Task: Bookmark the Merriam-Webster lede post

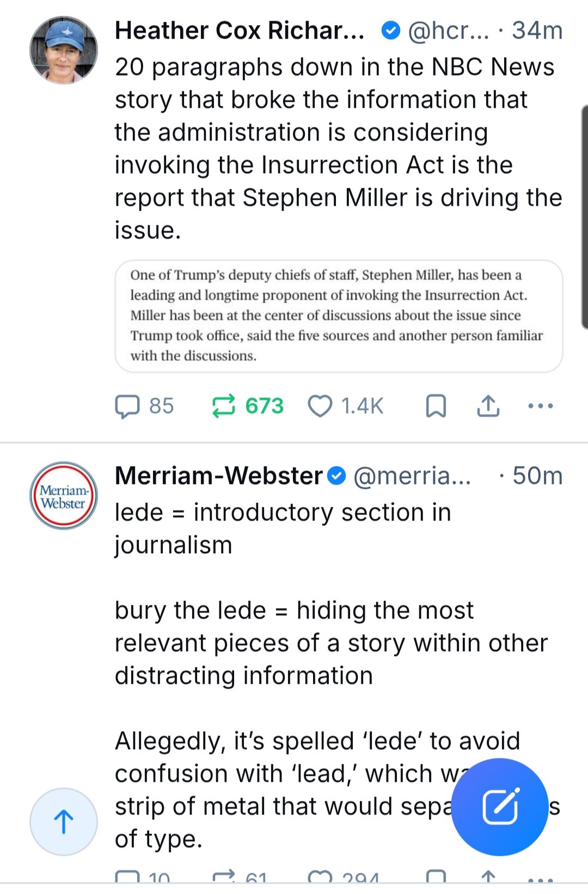Action: coord(436,878)
